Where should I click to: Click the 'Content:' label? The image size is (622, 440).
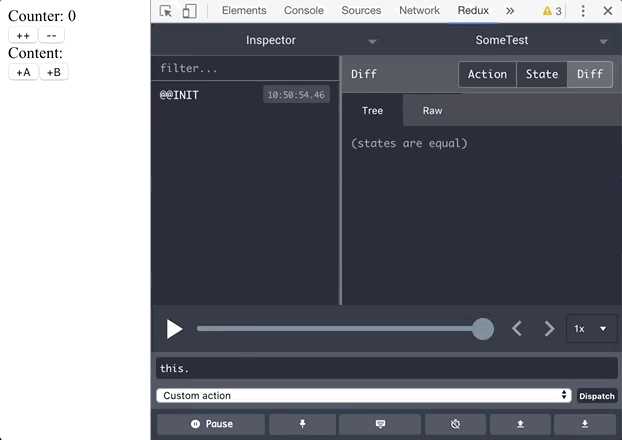[35, 53]
